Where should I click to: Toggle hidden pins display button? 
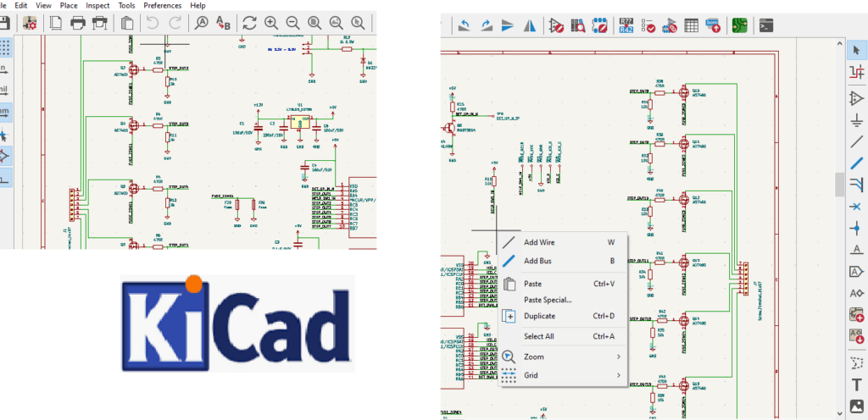4,157
